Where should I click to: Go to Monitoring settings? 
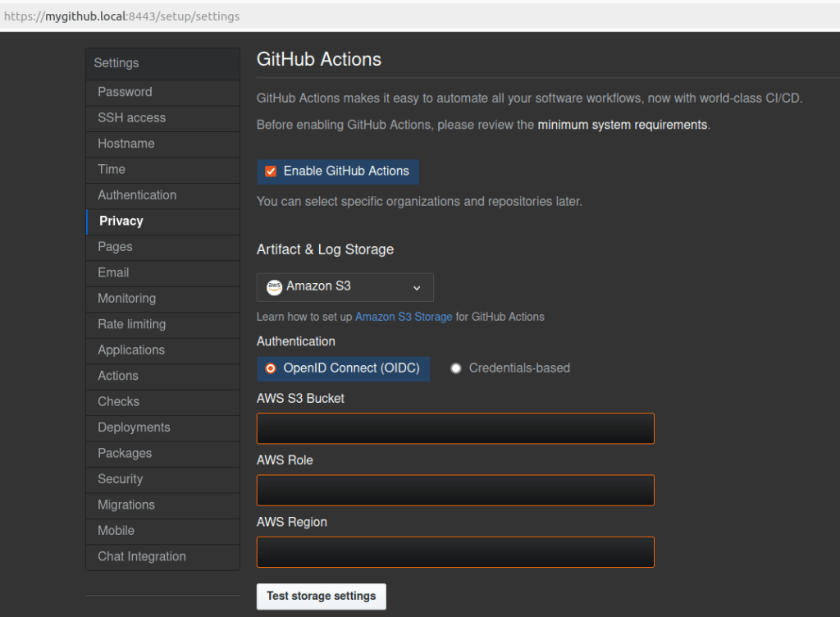click(x=163, y=299)
